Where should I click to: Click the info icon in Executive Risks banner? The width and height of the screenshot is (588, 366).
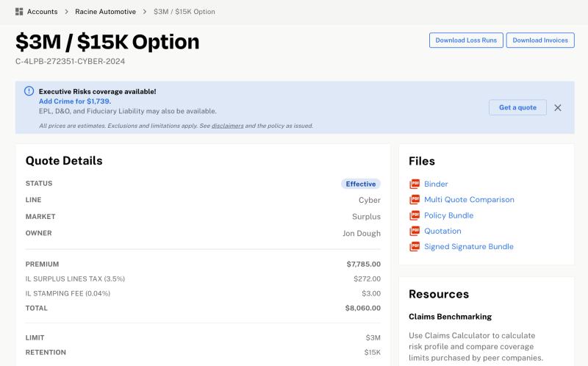click(x=29, y=91)
